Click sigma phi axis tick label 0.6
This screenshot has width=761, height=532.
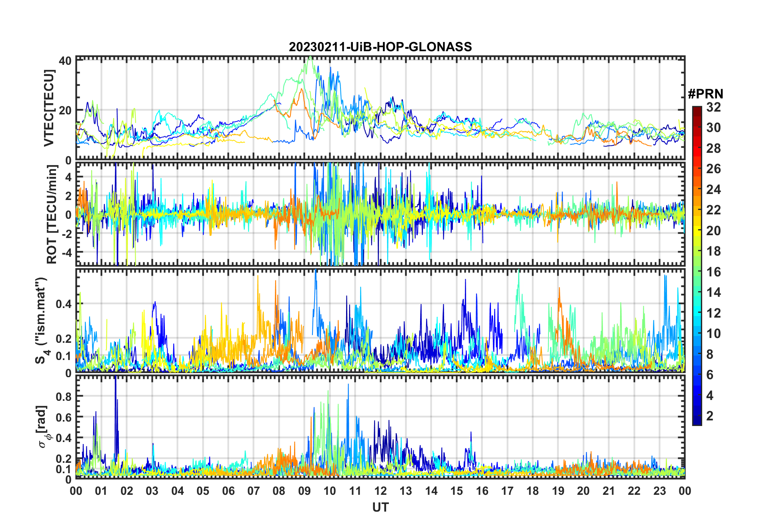(64, 418)
